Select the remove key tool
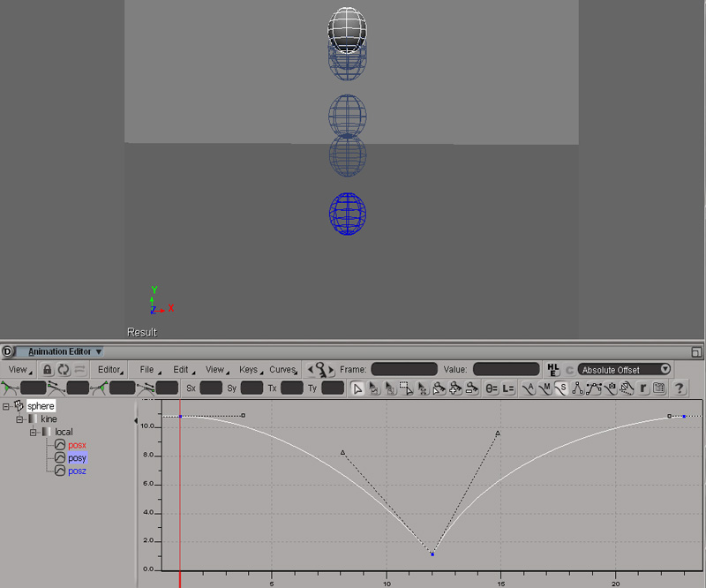Screen dimensions: 706x588 pyautogui.click(x=471, y=388)
